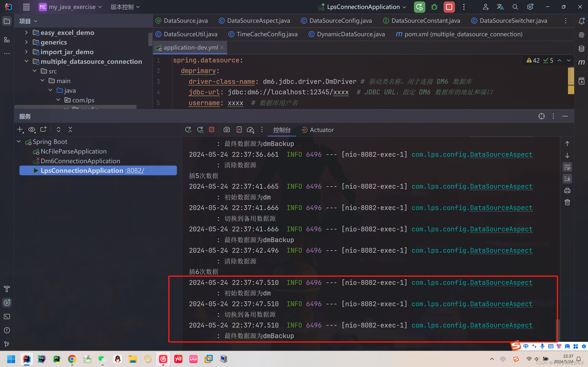588x367 pixels.
Task: Click the thread dump camera icon
Action: (x=227, y=130)
